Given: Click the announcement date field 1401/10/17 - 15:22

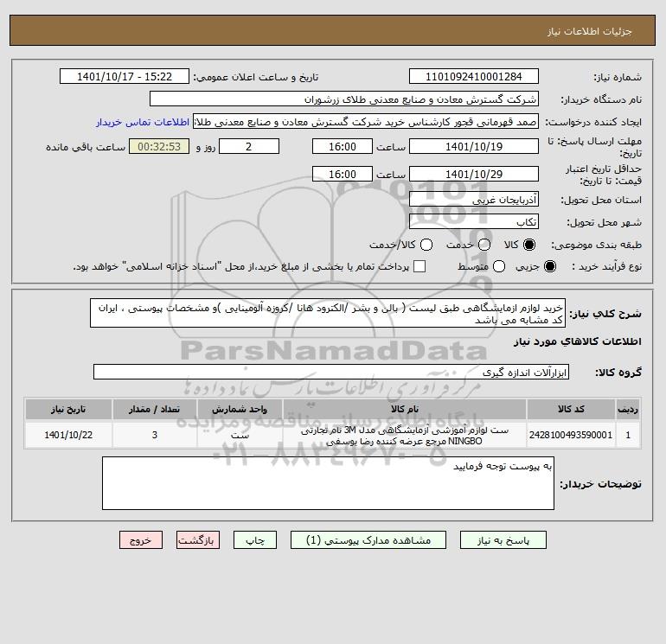Looking at the screenshot, I should (x=125, y=76).
